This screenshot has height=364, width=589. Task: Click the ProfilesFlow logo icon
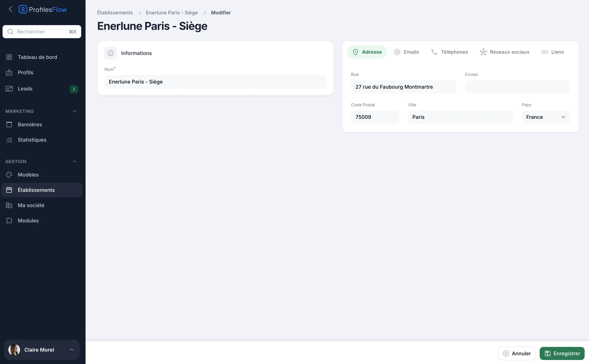[23, 9]
